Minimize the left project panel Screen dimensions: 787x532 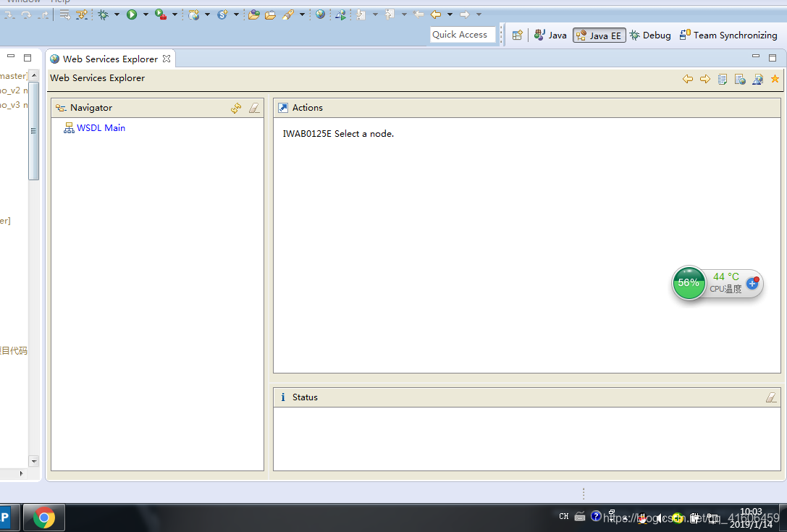(x=11, y=56)
